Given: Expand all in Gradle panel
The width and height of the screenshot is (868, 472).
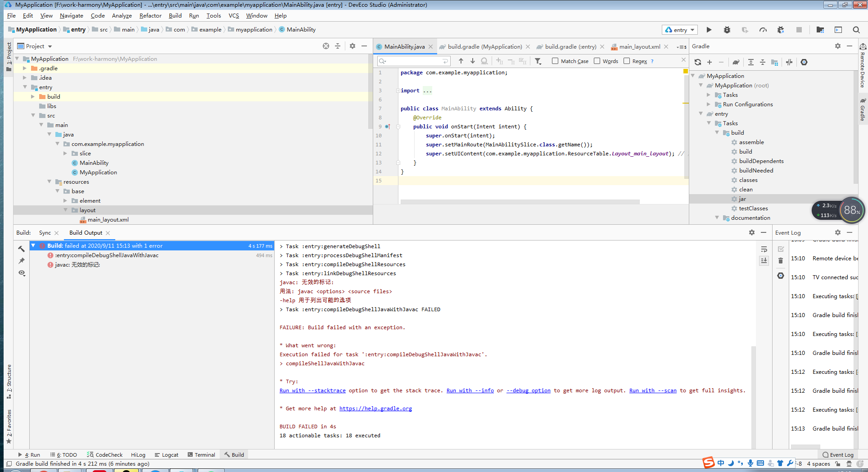Looking at the screenshot, I should [x=750, y=62].
